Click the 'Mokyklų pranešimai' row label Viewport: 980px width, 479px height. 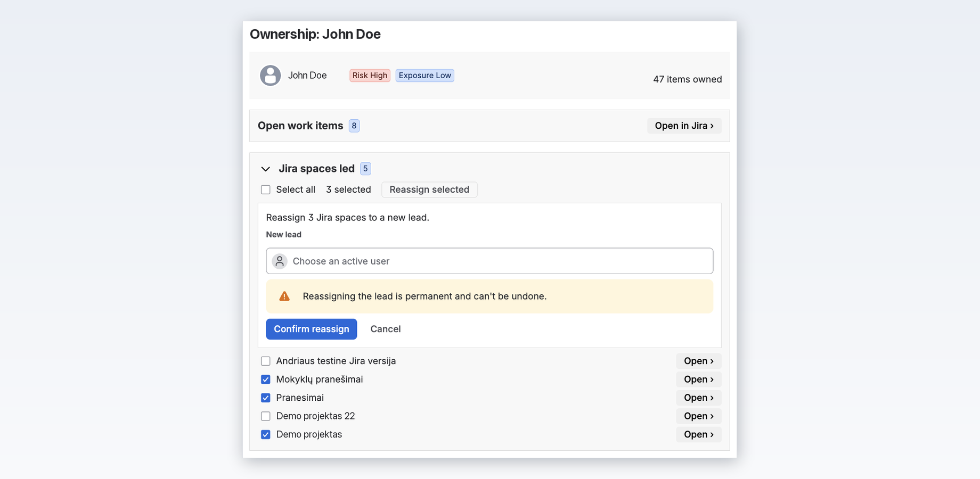tap(320, 379)
